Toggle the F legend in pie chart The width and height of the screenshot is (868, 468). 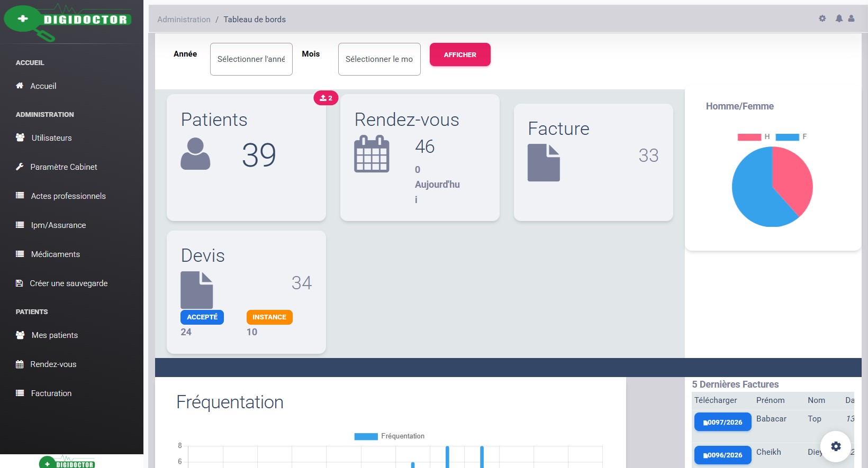791,137
